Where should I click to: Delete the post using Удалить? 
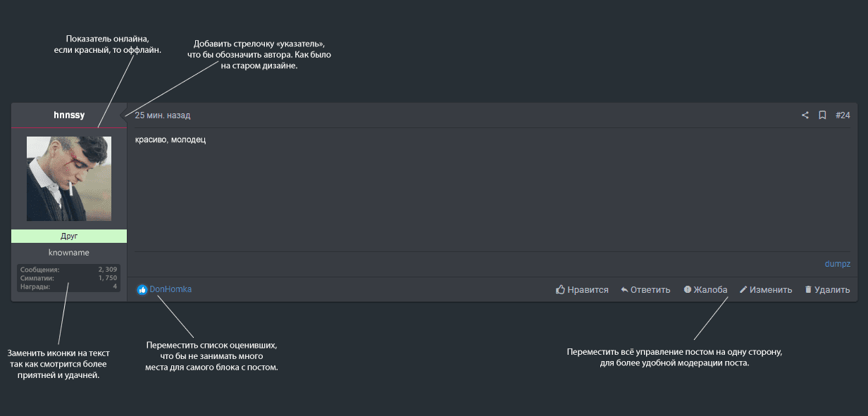[827, 289]
